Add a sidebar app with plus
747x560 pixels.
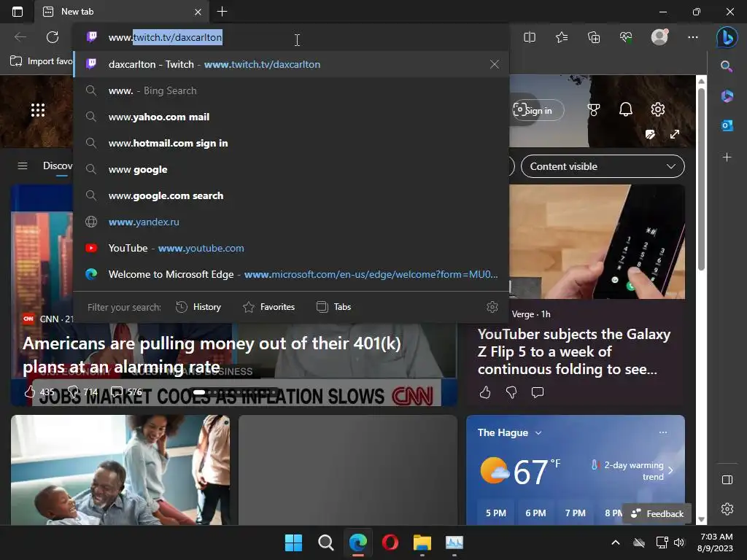(x=727, y=157)
